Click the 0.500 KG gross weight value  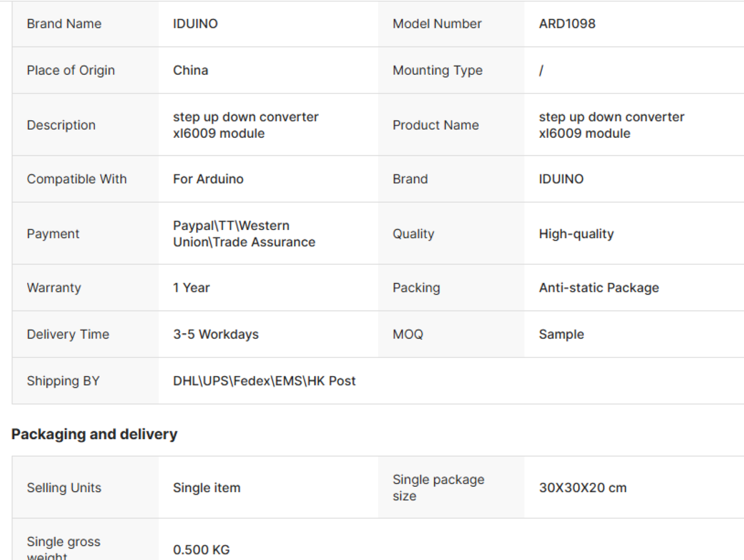(x=201, y=550)
